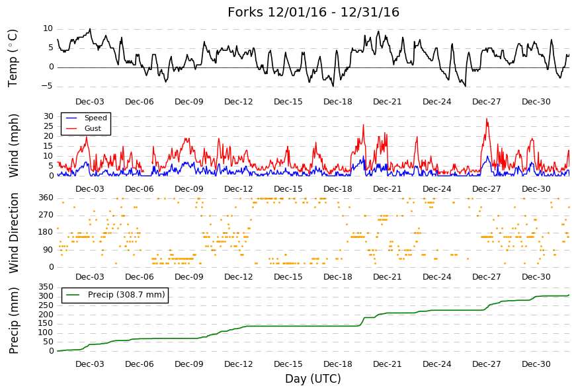Image resolution: width=576 pixels, height=392 pixels.
Task: Select the Speed legend label
Action: tap(95, 118)
